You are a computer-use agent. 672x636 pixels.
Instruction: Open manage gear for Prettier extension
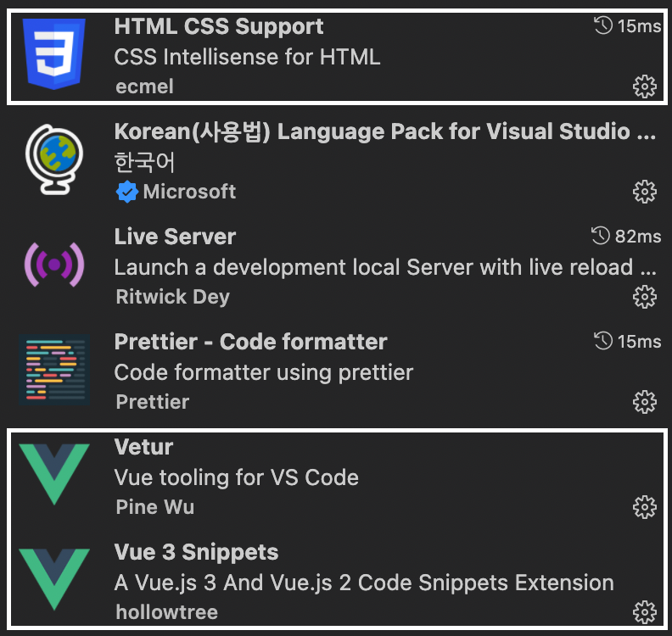click(x=645, y=402)
